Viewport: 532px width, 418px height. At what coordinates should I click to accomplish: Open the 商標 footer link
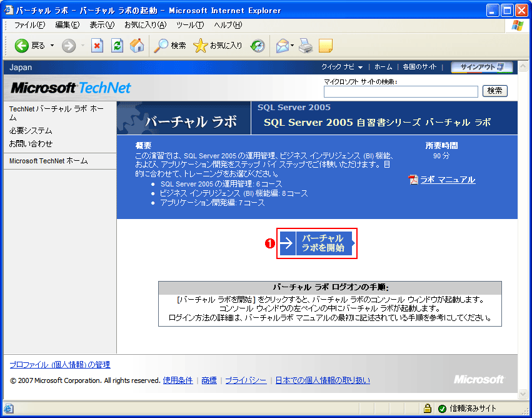209,380
